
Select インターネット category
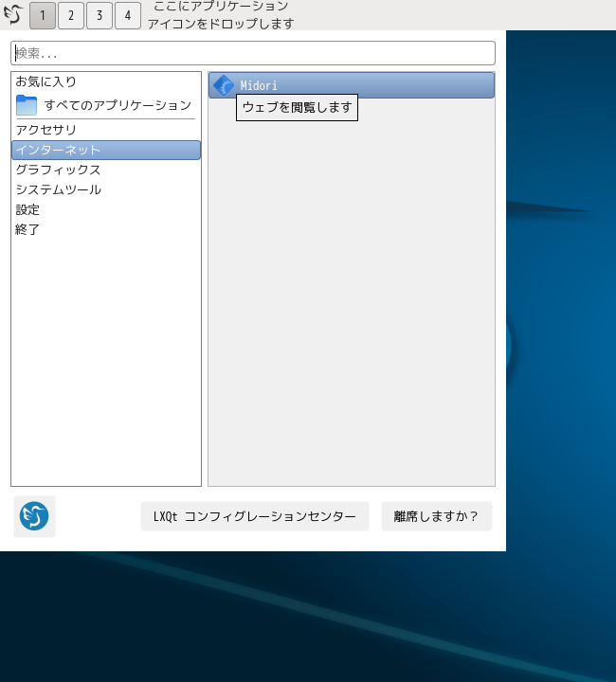click(x=106, y=150)
